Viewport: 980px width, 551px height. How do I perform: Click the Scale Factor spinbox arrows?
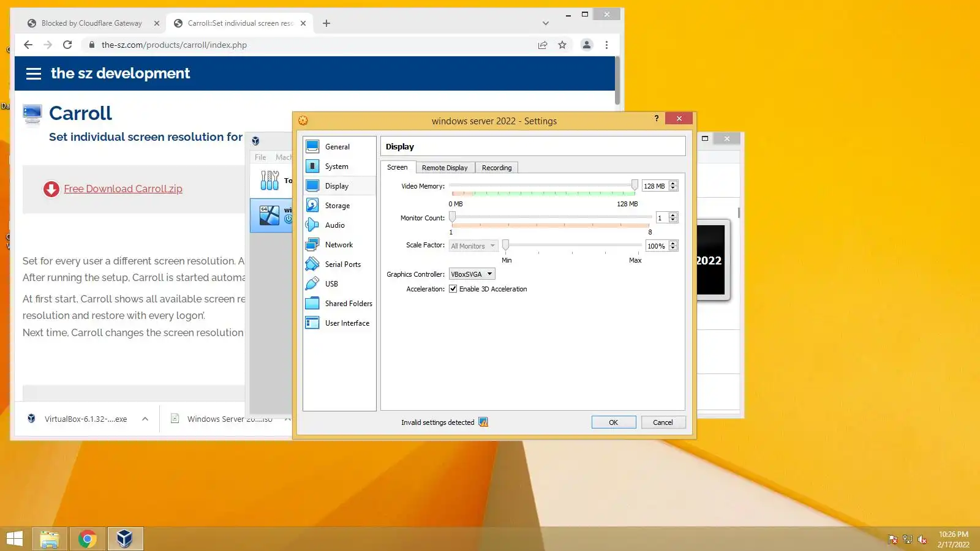[x=673, y=246]
